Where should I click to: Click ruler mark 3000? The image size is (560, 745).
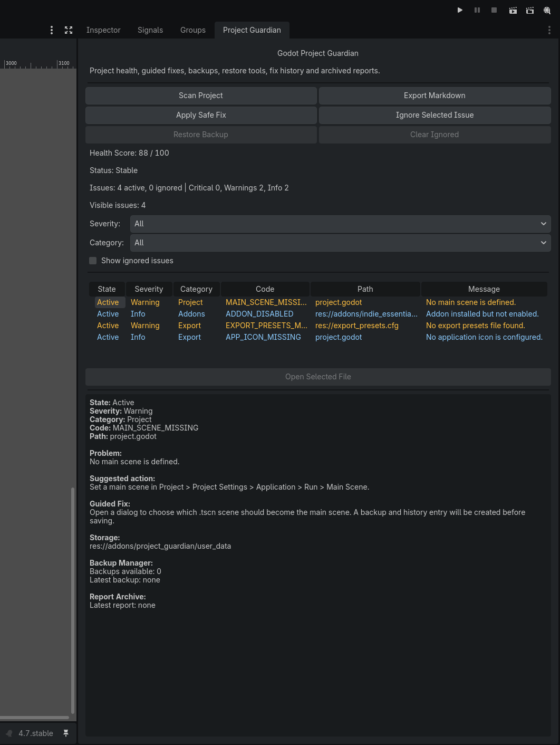click(11, 63)
